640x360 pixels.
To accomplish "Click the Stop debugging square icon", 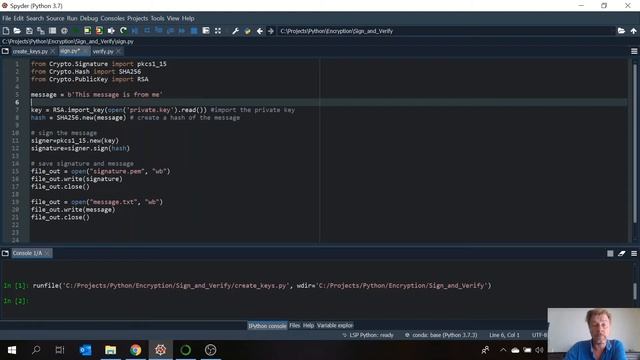I will (194, 31).
